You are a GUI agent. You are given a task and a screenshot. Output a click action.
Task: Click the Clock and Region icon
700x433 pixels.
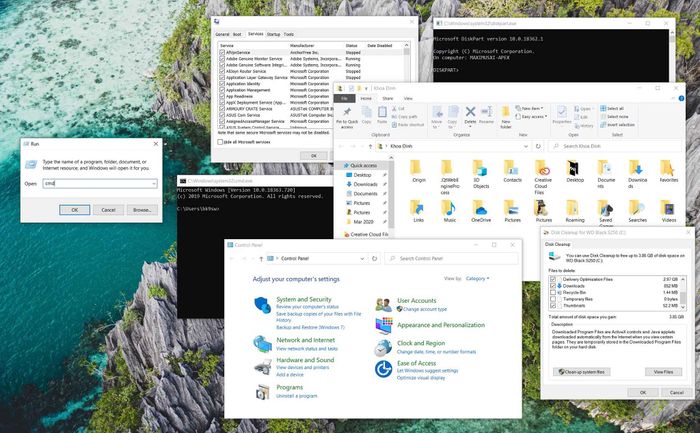pyautogui.click(x=383, y=346)
